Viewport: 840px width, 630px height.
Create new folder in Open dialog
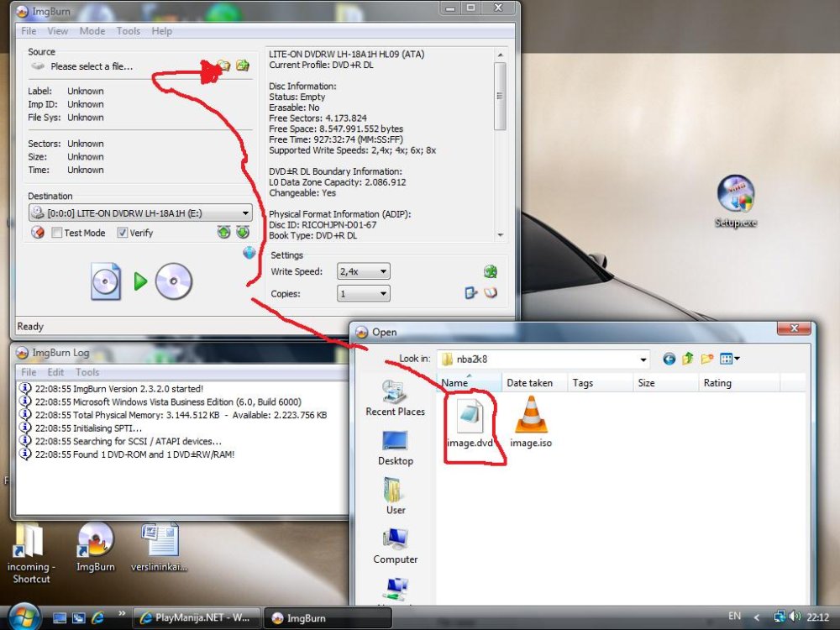(x=707, y=359)
